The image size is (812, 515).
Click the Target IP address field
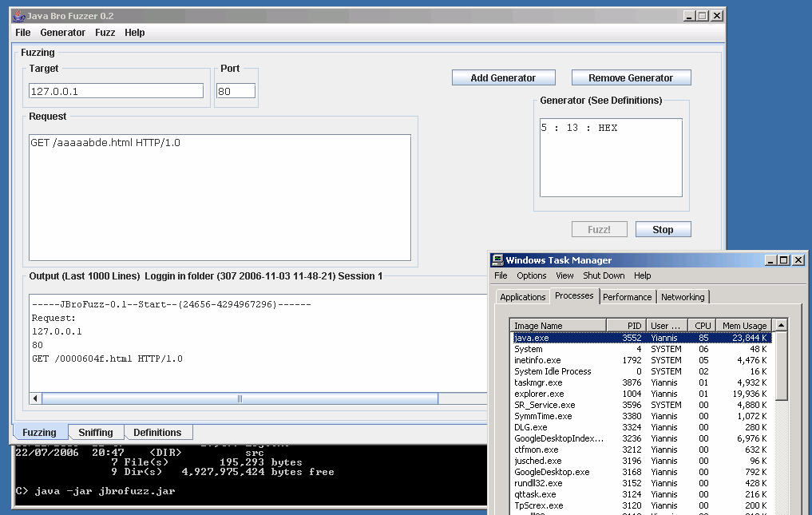tap(117, 91)
